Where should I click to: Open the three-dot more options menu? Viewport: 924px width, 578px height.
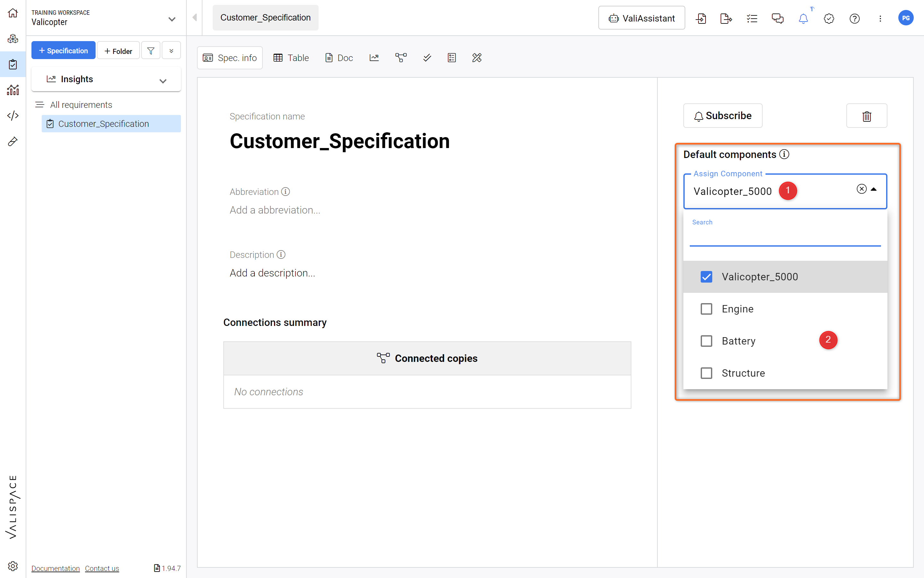[x=880, y=18]
